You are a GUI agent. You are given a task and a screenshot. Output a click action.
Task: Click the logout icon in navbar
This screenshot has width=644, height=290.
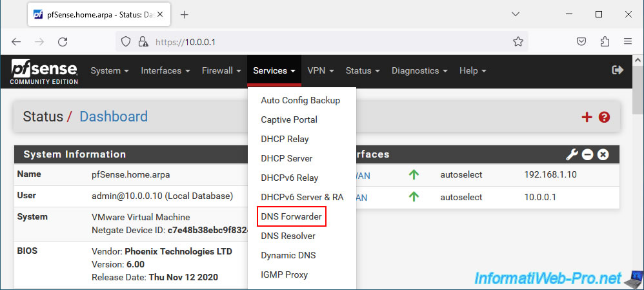pos(618,70)
